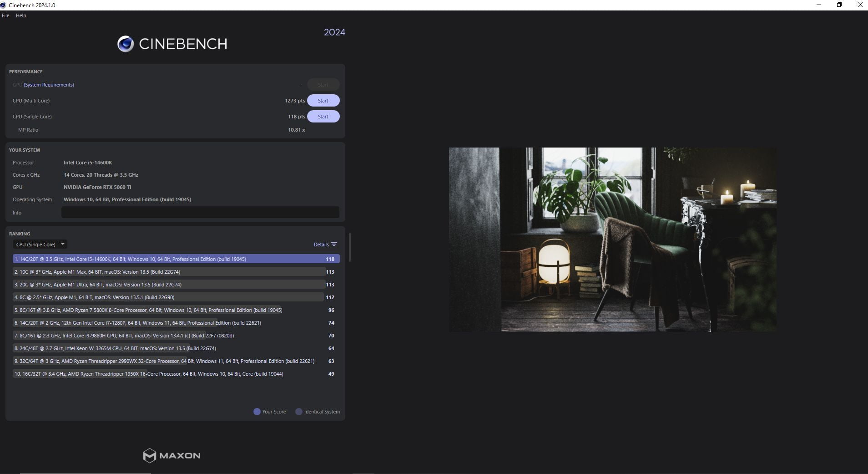
Task: Click the rendered room scene image
Action: pyautogui.click(x=612, y=240)
